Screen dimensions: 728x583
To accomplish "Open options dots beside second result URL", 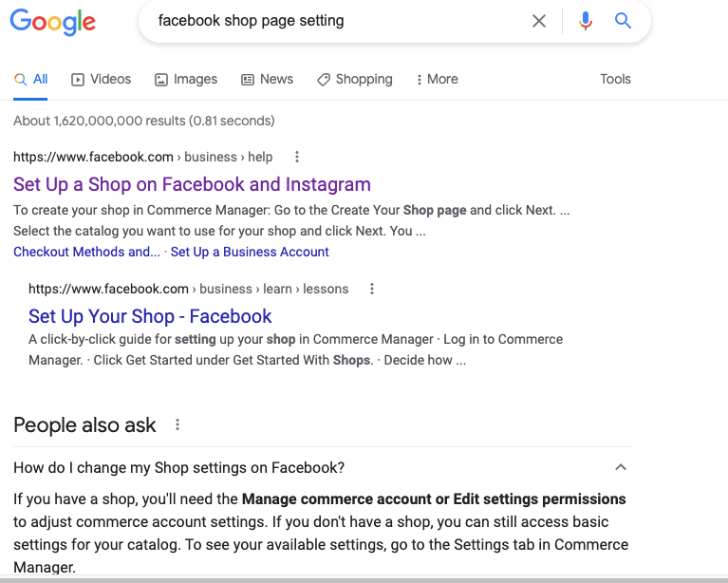I will click(x=372, y=289).
